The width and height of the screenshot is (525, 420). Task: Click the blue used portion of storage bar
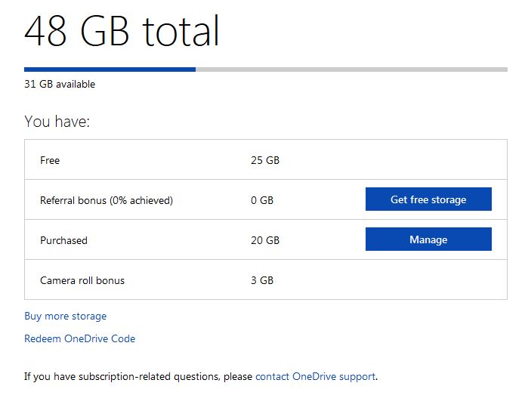[x=110, y=69]
